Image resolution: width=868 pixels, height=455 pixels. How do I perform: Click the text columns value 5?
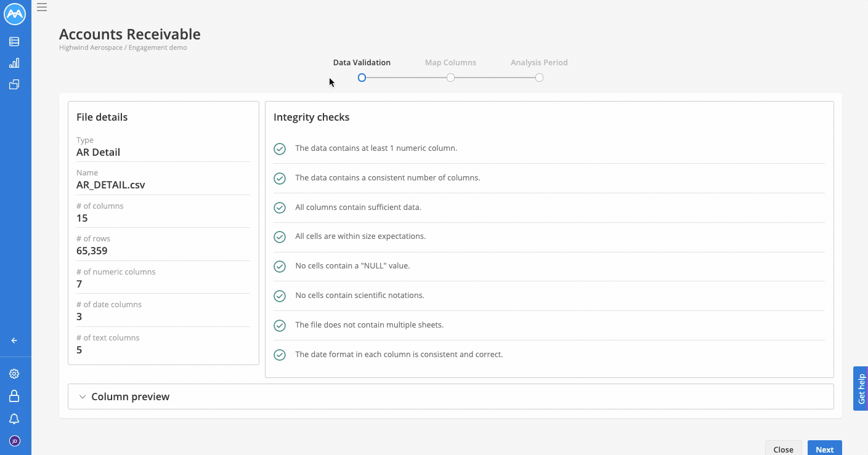[79, 350]
